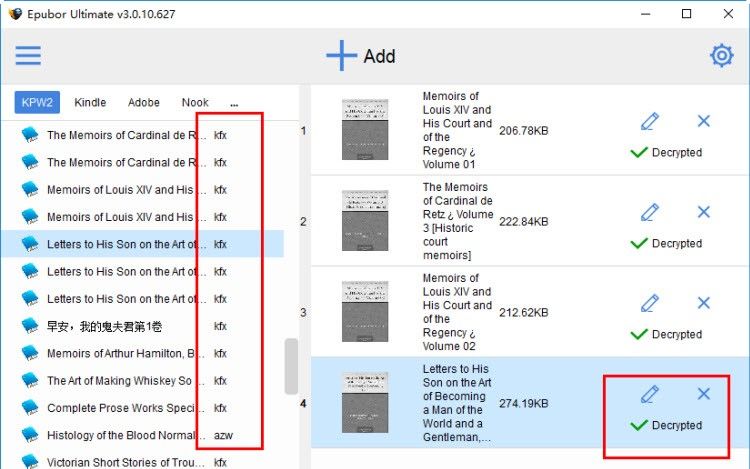750x469 pixels.
Task: Click title of Regency Volume 02 book
Action: [457, 312]
